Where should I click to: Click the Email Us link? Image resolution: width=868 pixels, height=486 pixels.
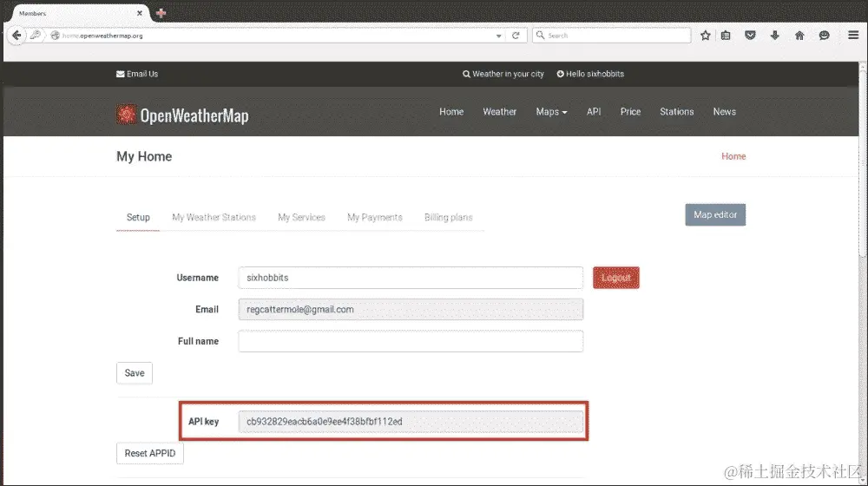(x=137, y=74)
